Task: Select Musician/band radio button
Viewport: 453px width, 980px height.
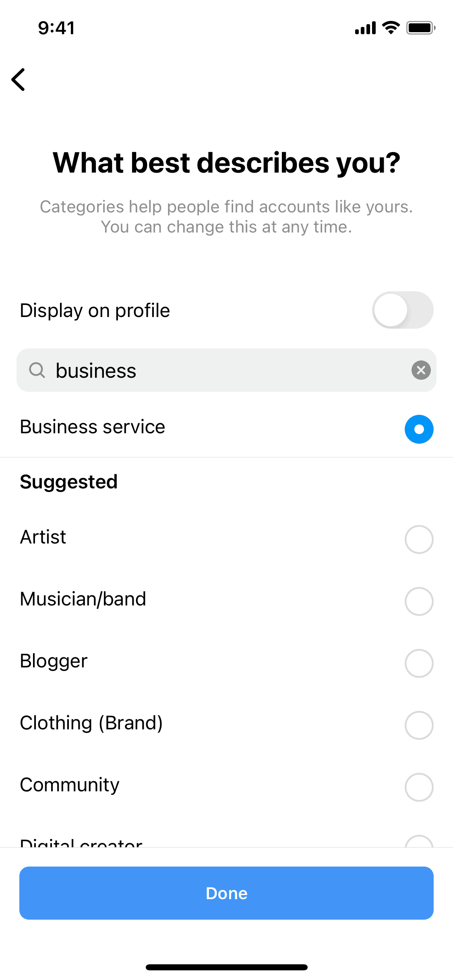Action: point(419,601)
